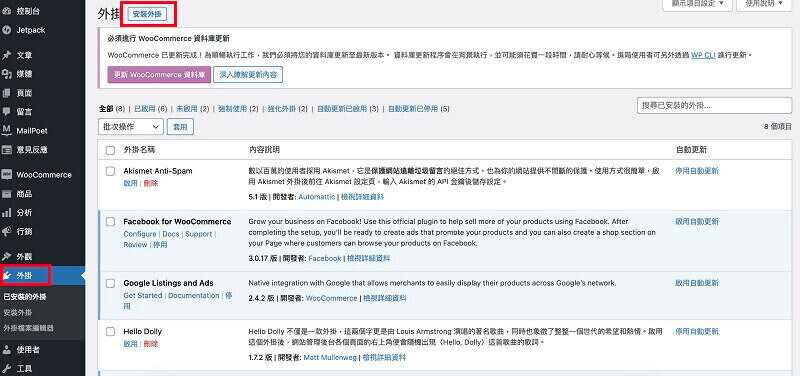Expand the 顯示項目設定 screen options dropdown
The width and height of the screenshot is (800, 376).
697,4
